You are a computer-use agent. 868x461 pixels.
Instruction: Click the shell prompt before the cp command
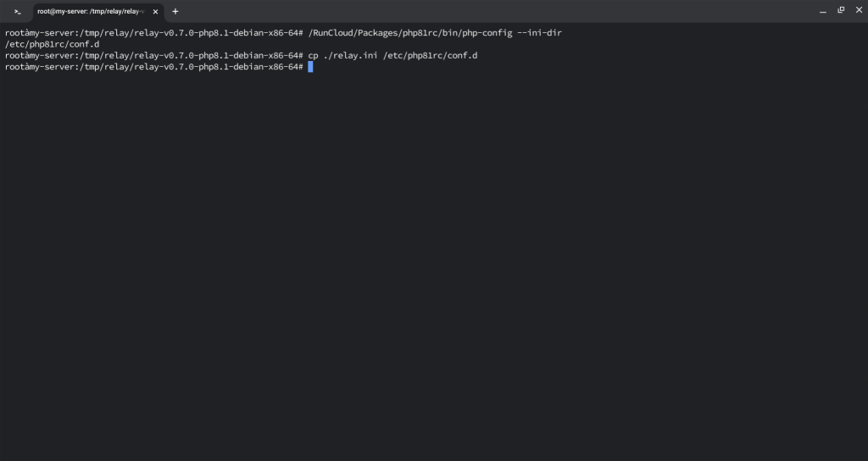(x=153, y=55)
